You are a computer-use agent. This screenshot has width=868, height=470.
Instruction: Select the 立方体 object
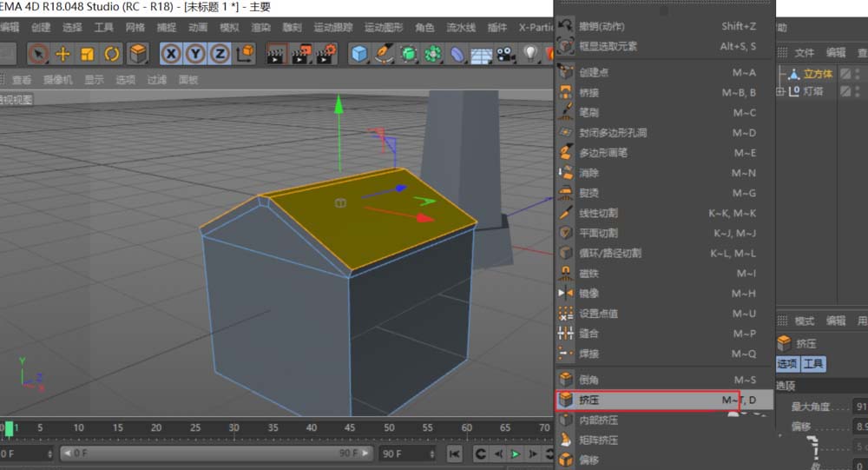(x=818, y=74)
